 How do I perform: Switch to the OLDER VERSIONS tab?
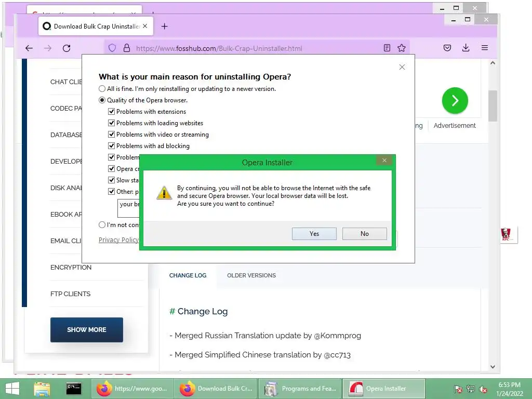[x=251, y=275]
